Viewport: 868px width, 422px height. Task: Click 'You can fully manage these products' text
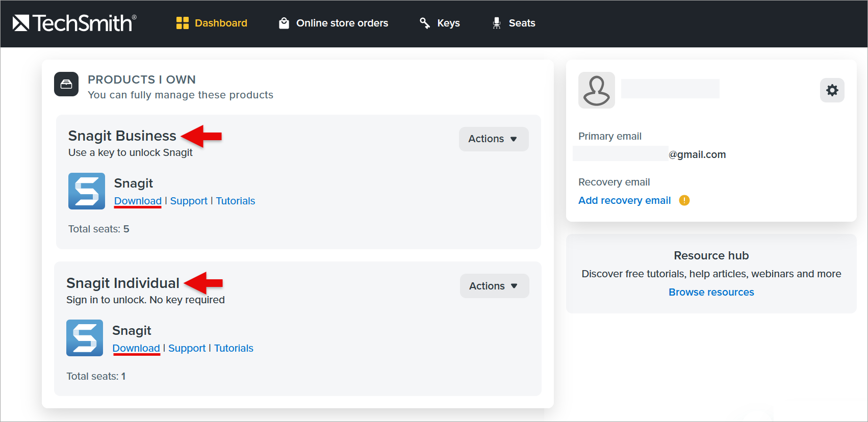pos(181,95)
